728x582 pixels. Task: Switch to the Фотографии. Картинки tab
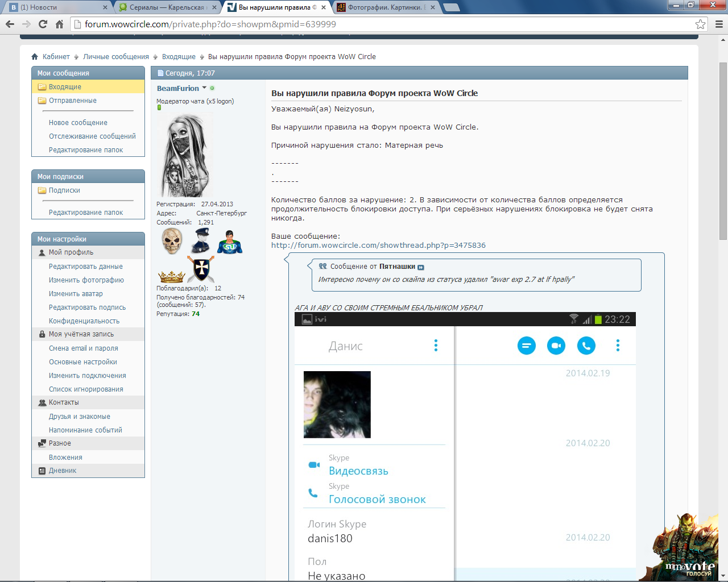[x=386, y=7]
